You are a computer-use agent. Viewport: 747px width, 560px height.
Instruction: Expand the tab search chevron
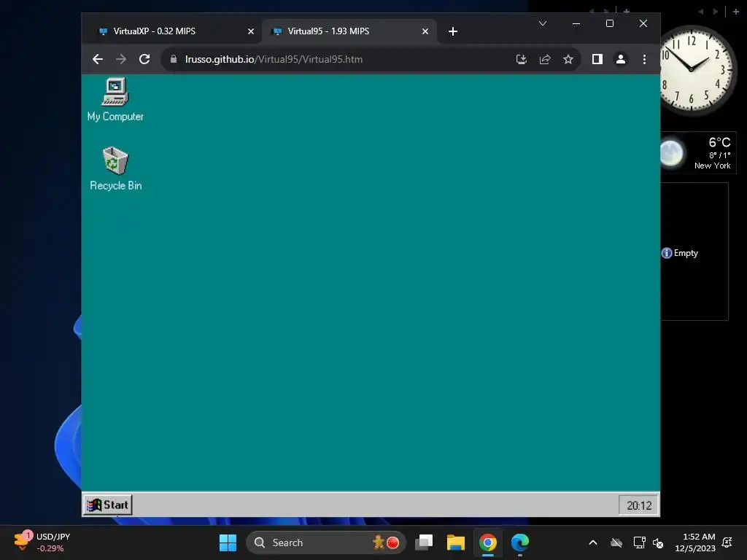pos(543,23)
